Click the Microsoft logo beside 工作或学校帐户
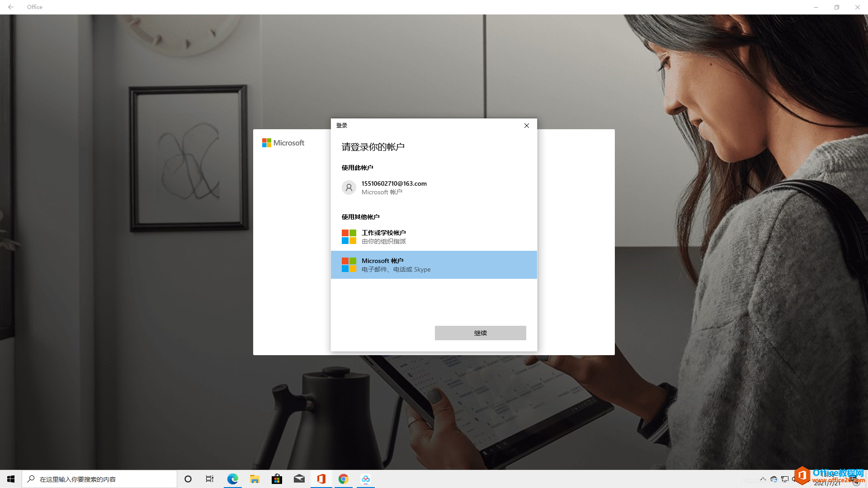The width and height of the screenshot is (868, 488). click(x=349, y=237)
